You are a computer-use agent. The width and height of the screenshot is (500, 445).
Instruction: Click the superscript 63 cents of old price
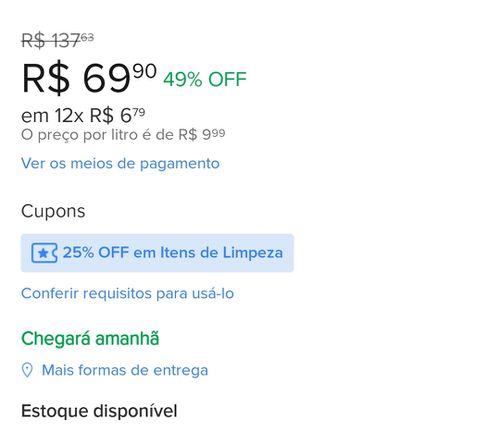87,37
